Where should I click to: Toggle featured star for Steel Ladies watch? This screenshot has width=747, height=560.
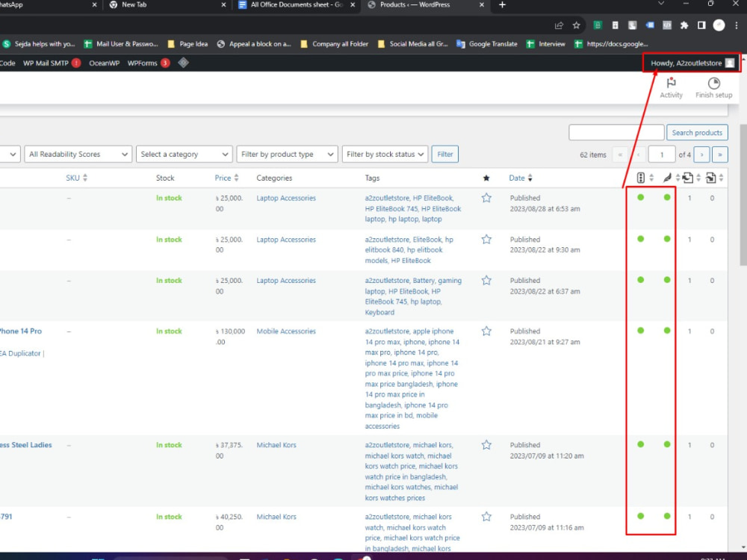click(486, 445)
